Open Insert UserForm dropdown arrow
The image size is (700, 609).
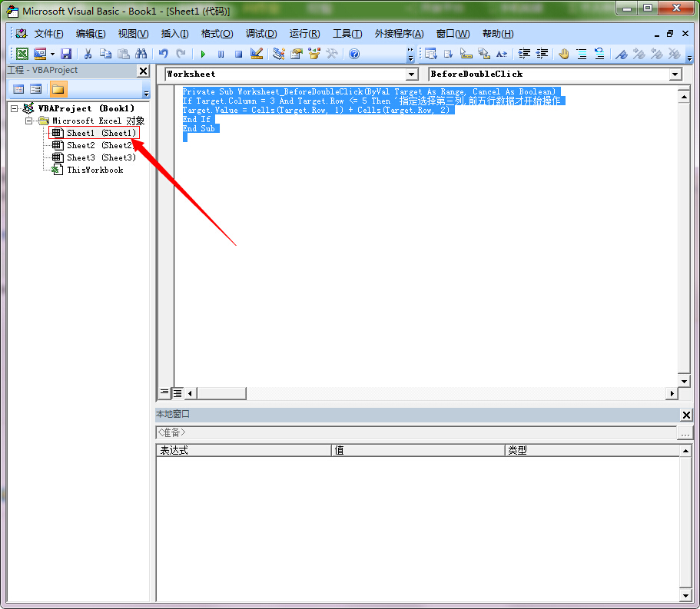(x=53, y=54)
